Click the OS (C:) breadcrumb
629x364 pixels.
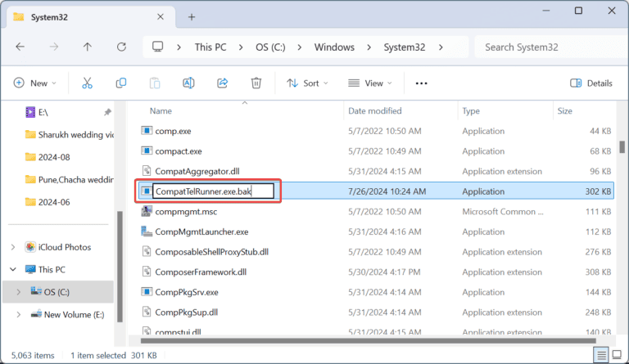pos(270,47)
